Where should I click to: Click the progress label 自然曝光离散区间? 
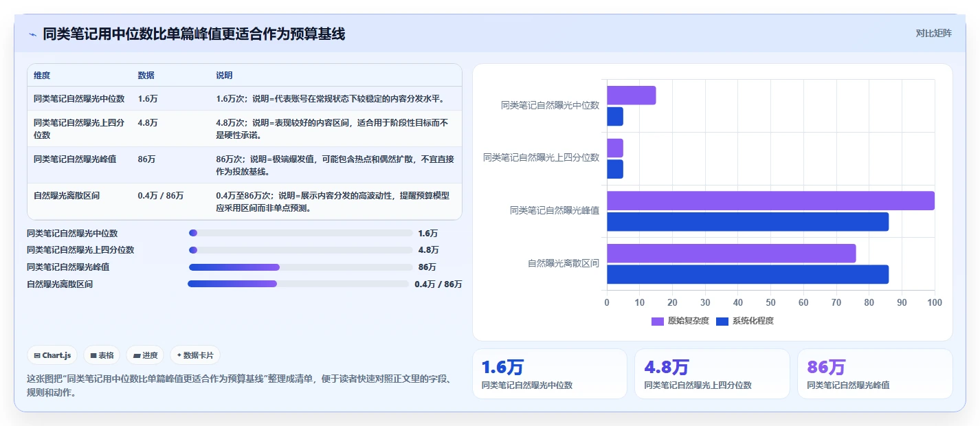(x=60, y=284)
